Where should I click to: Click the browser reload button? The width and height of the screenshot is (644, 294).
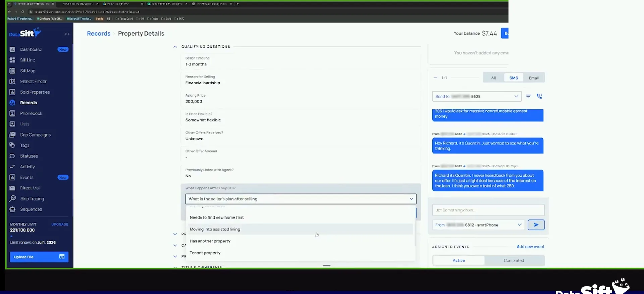(23, 12)
